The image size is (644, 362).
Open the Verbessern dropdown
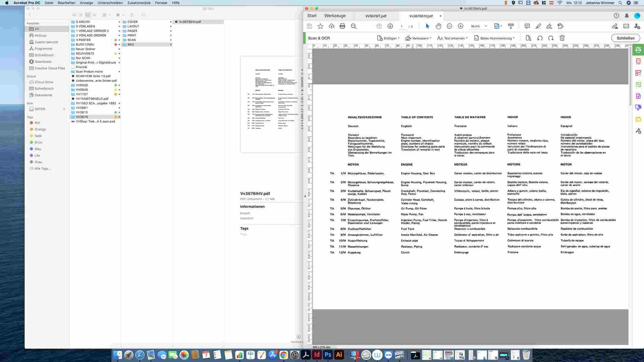(418, 38)
